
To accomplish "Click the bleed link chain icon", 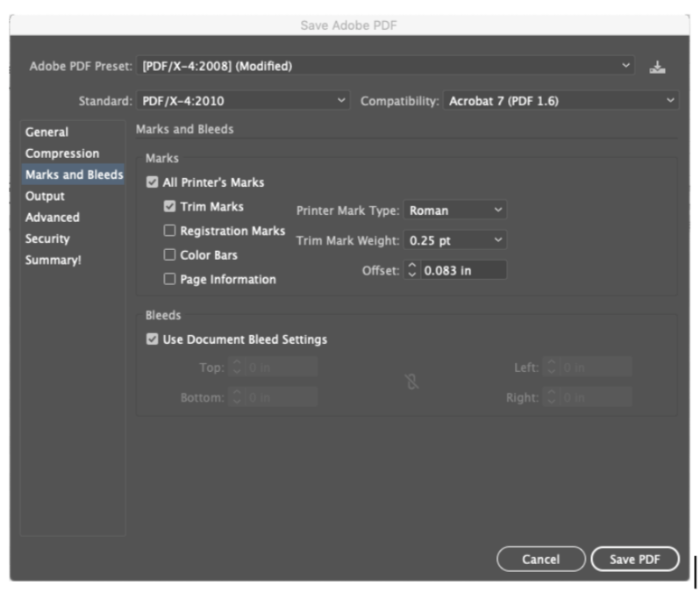I will coord(411,382).
